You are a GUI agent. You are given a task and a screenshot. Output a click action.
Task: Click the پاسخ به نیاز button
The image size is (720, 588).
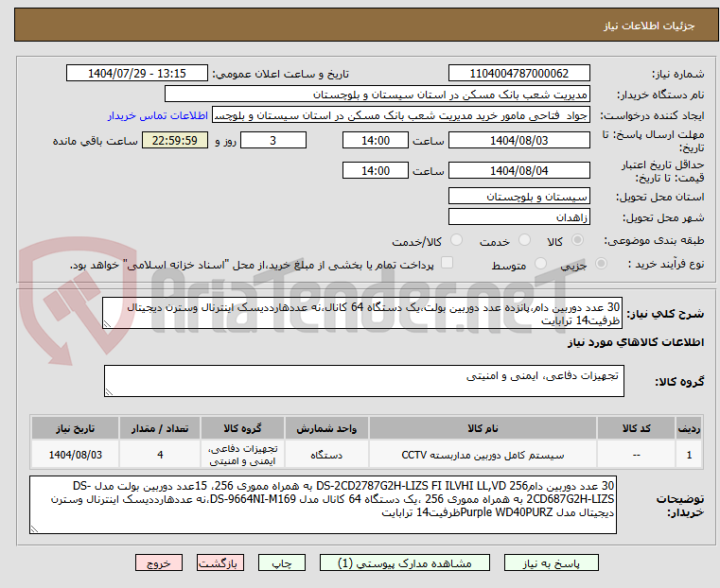(551, 562)
